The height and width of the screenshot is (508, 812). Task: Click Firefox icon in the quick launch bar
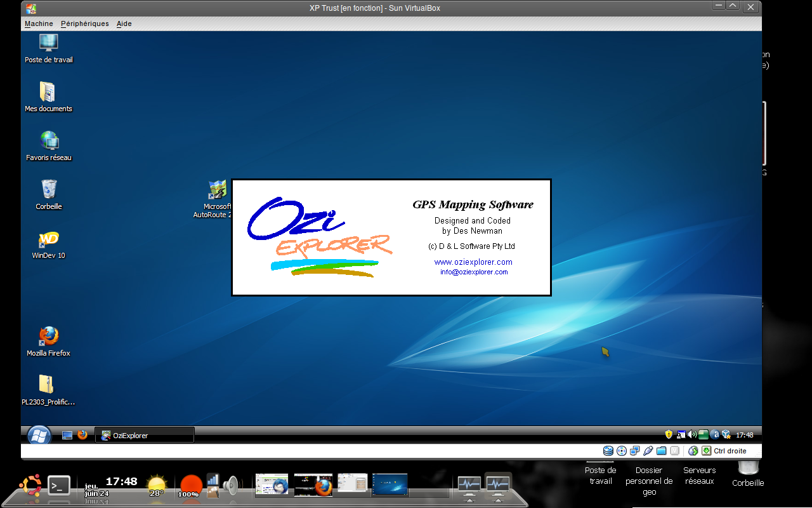click(82, 435)
